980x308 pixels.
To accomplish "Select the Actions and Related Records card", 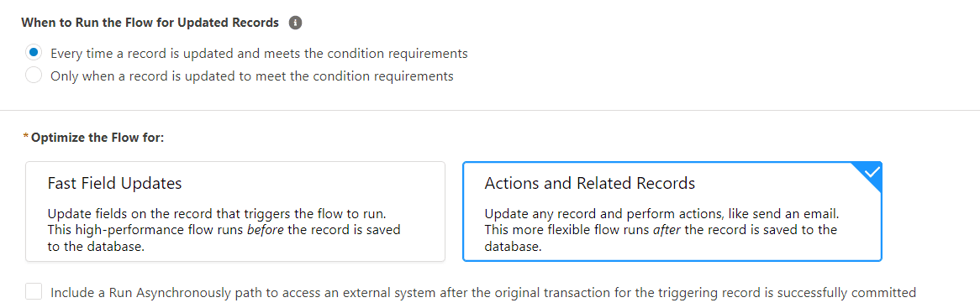I will (x=672, y=211).
